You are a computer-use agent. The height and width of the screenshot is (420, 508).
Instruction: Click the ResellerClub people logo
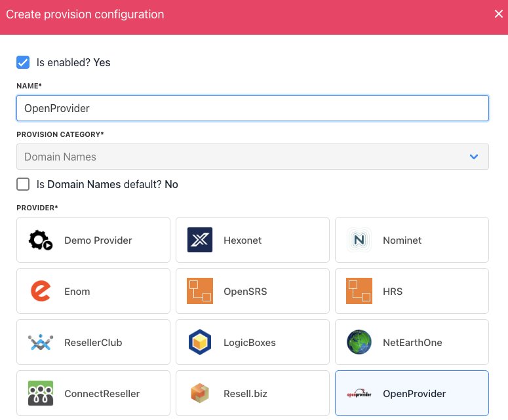pyautogui.click(x=41, y=342)
